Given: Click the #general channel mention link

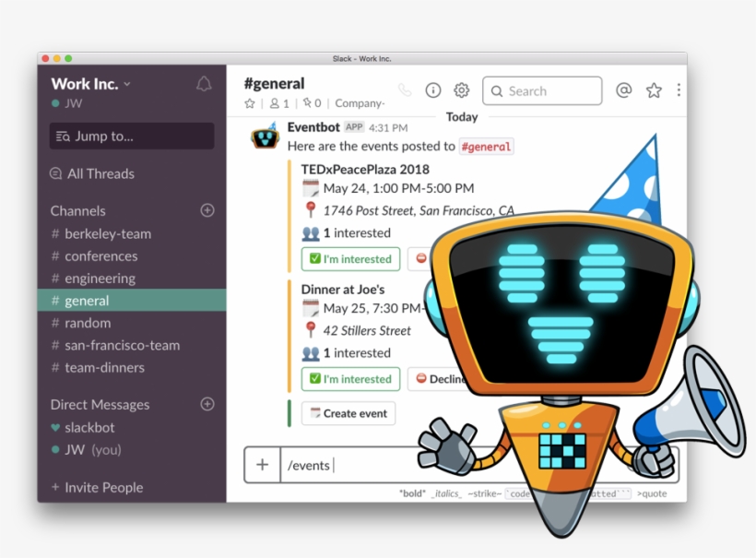Looking at the screenshot, I should [486, 147].
